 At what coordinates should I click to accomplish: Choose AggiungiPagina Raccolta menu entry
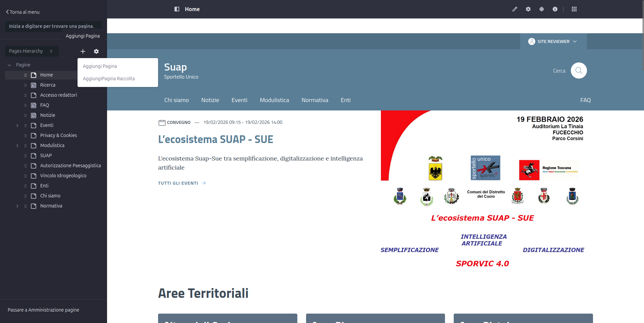pyautogui.click(x=109, y=79)
